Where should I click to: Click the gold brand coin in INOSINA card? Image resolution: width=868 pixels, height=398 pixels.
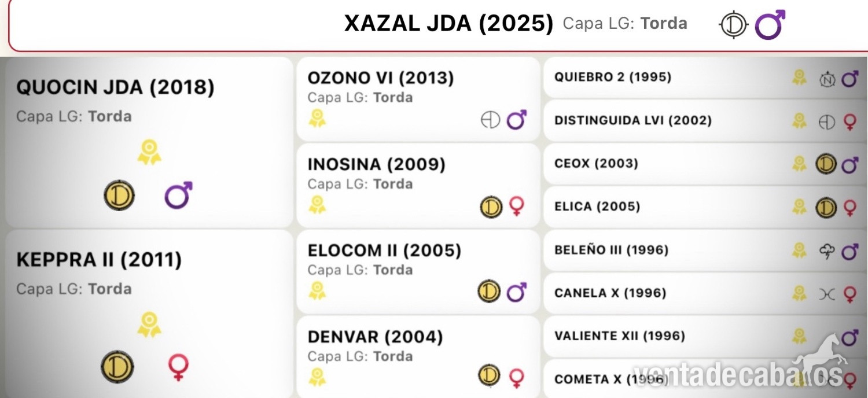pyautogui.click(x=491, y=207)
